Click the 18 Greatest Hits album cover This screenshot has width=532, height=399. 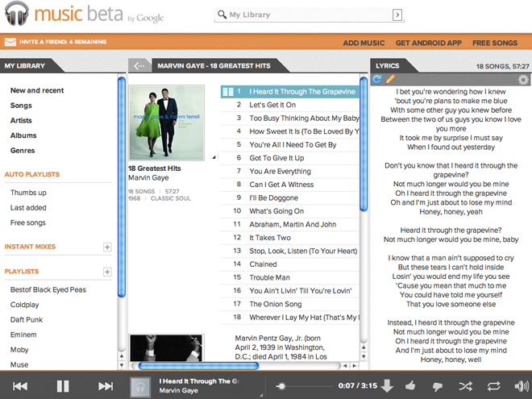click(166, 123)
